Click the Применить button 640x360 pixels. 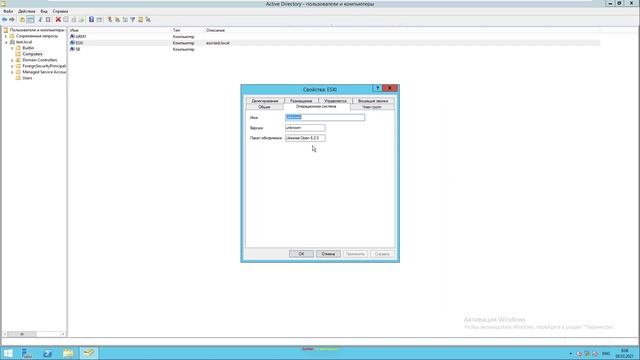click(355, 254)
